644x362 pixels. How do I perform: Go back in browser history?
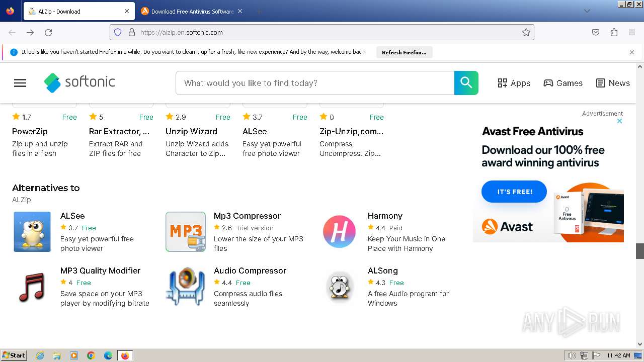(x=12, y=32)
